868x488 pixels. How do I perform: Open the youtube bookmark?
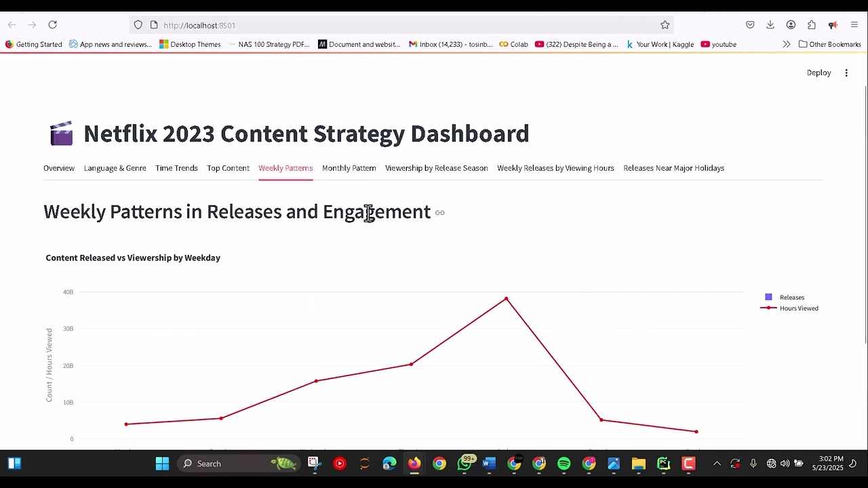click(x=718, y=44)
